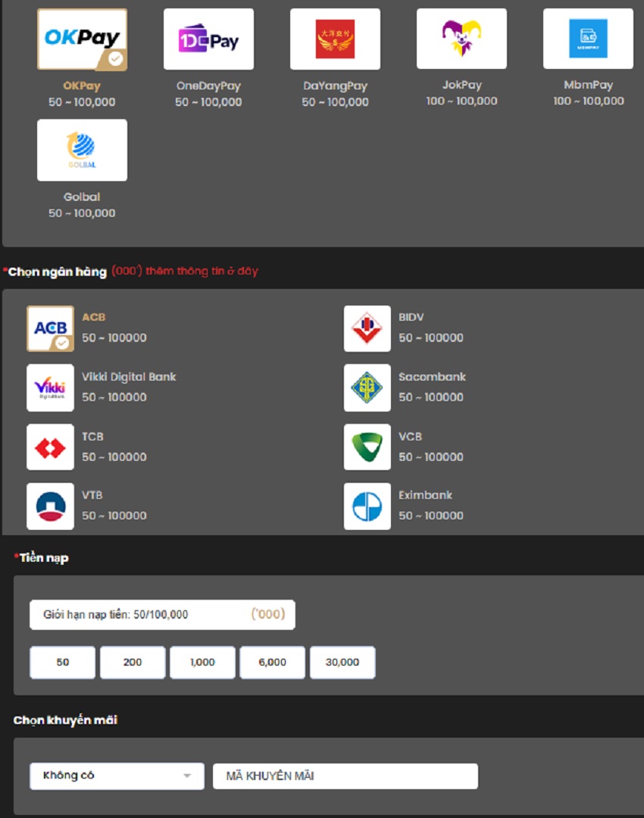Image resolution: width=644 pixels, height=818 pixels.
Task: Click the checkmark badge on OKPay
Action: click(116, 58)
